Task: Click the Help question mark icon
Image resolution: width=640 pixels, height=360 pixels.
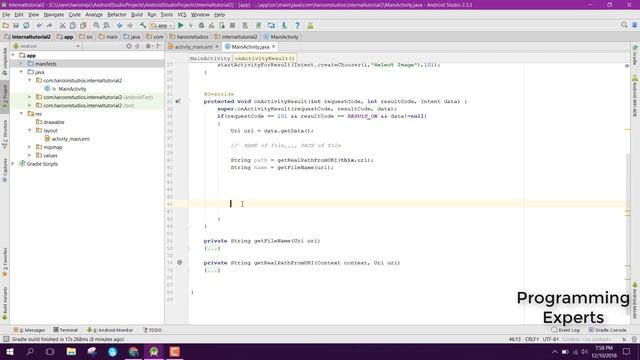Action: pos(297,25)
